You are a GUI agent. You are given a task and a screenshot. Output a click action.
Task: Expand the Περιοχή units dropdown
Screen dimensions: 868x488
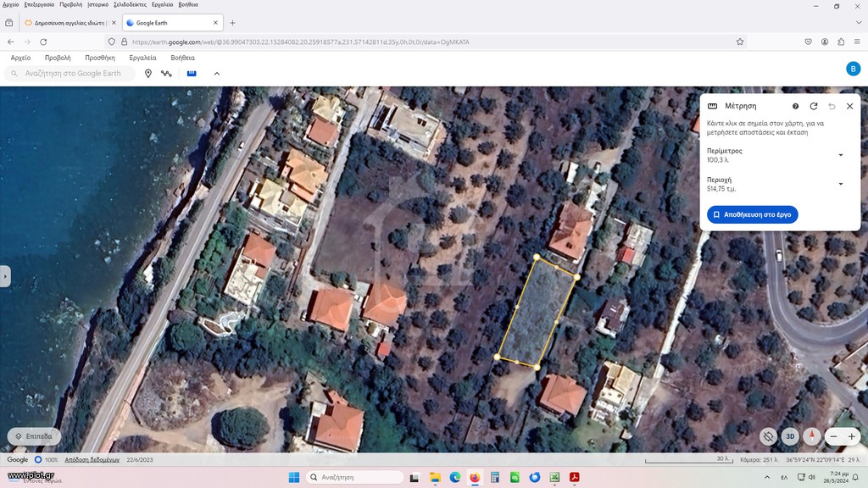(x=841, y=184)
